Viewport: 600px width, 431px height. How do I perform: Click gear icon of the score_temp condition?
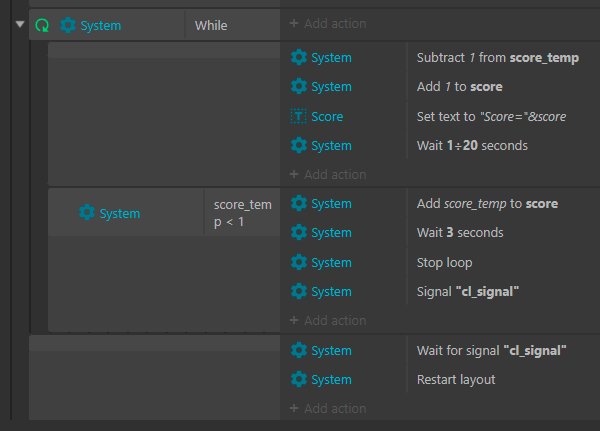click(x=87, y=213)
